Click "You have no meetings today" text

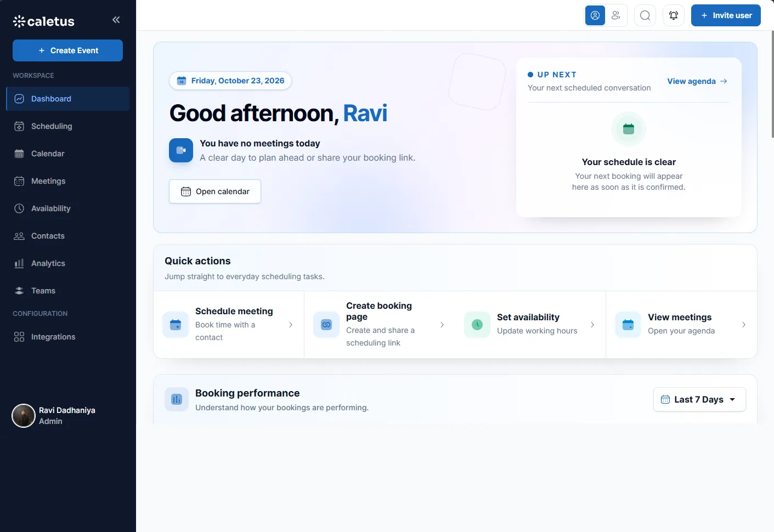pyautogui.click(x=260, y=143)
